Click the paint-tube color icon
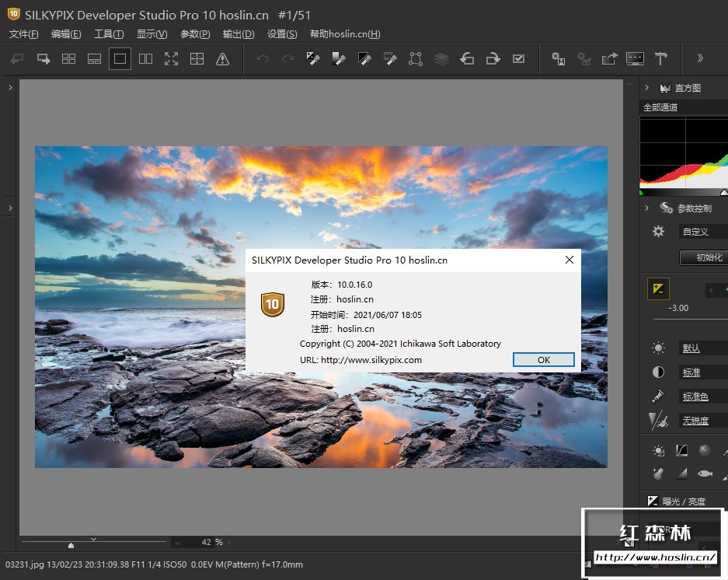The height and width of the screenshot is (580, 728). [x=658, y=396]
